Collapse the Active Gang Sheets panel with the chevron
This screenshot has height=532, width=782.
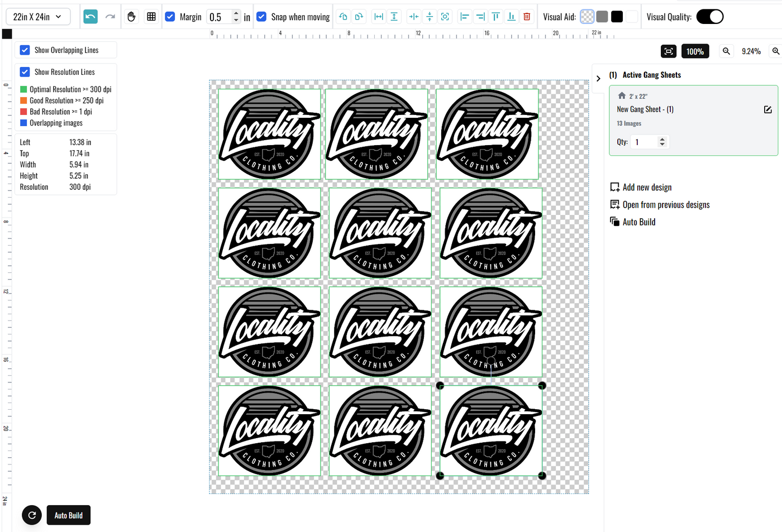pos(598,79)
